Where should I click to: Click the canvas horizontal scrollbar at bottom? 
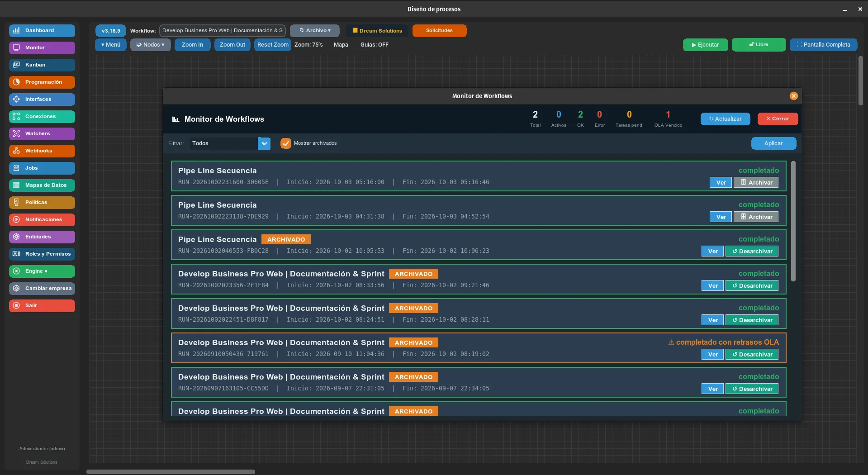171,472
